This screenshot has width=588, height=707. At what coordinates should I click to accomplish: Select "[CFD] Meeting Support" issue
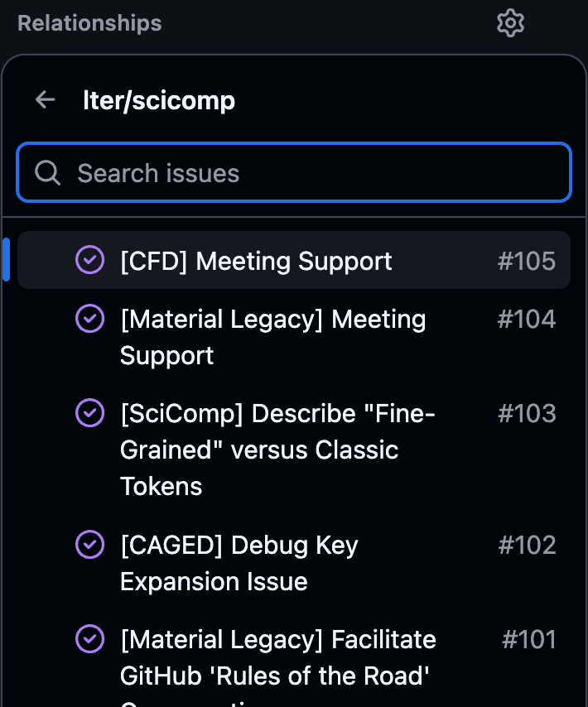tap(256, 262)
